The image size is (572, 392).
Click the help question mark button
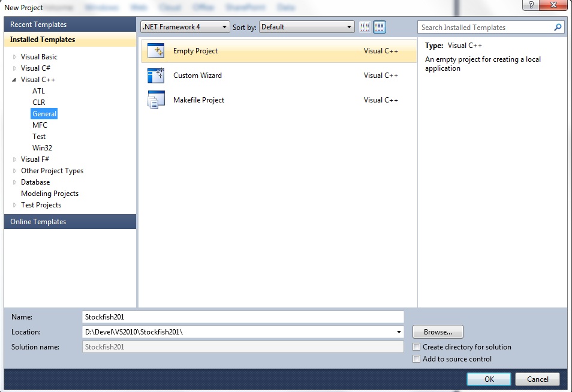[531, 5]
